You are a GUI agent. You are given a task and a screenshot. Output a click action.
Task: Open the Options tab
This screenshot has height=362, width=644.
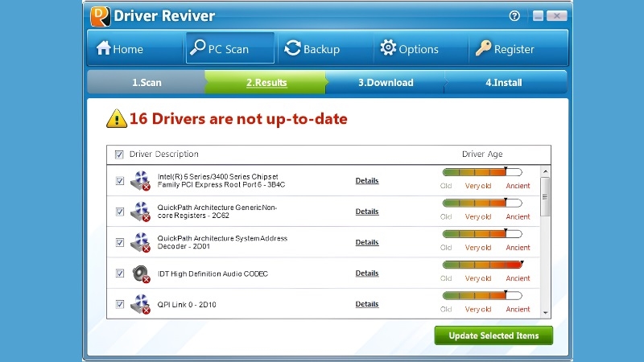pos(420,48)
